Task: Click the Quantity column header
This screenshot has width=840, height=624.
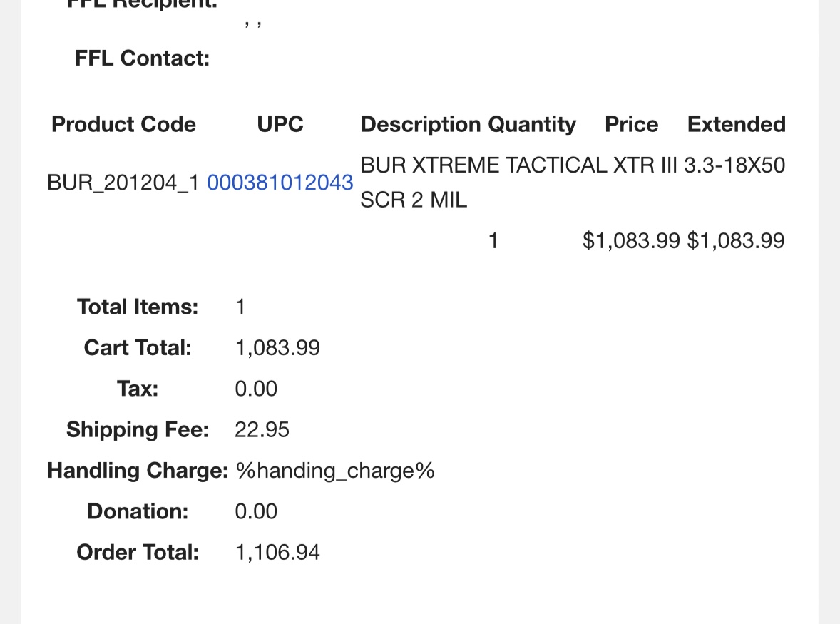Action: click(532, 125)
